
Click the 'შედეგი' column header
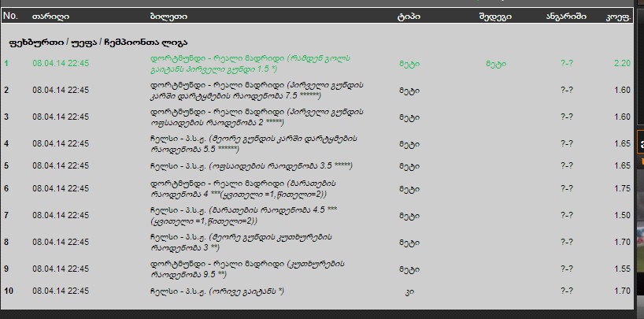coord(495,17)
